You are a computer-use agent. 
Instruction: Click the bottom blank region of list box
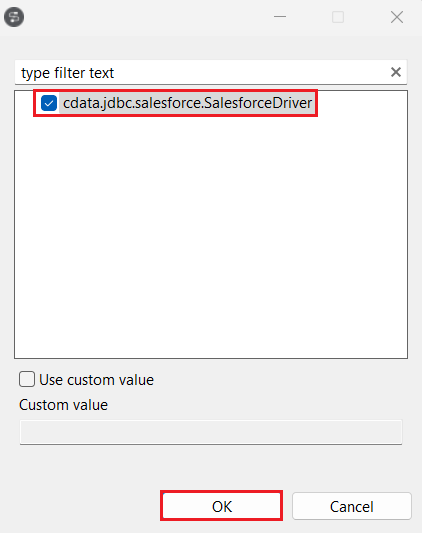point(211,326)
